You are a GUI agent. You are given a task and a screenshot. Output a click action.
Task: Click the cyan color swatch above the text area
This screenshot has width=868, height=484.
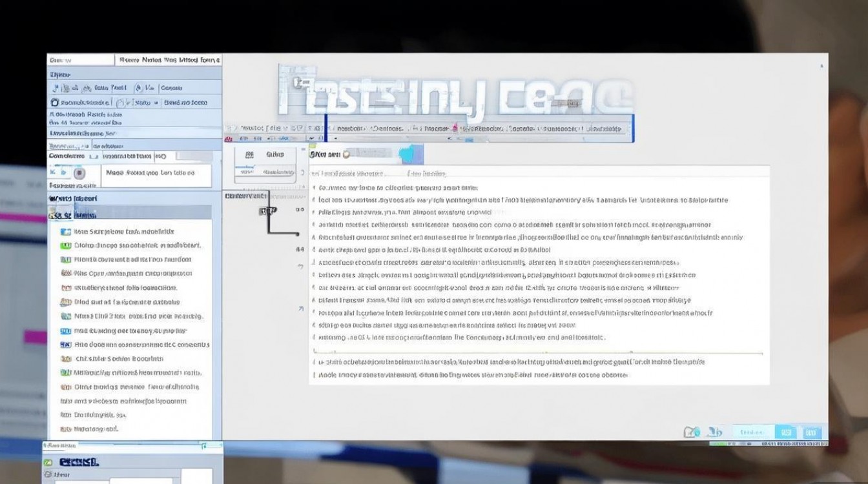408,154
